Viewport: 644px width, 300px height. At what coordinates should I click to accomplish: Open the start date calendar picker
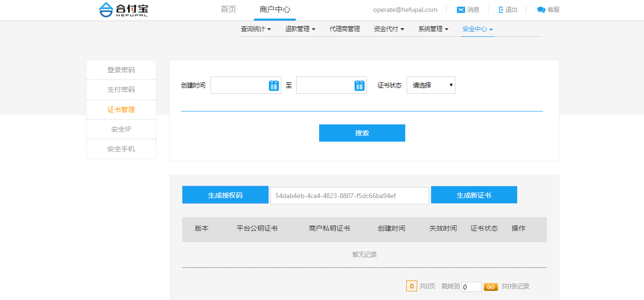click(x=274, y=85)
